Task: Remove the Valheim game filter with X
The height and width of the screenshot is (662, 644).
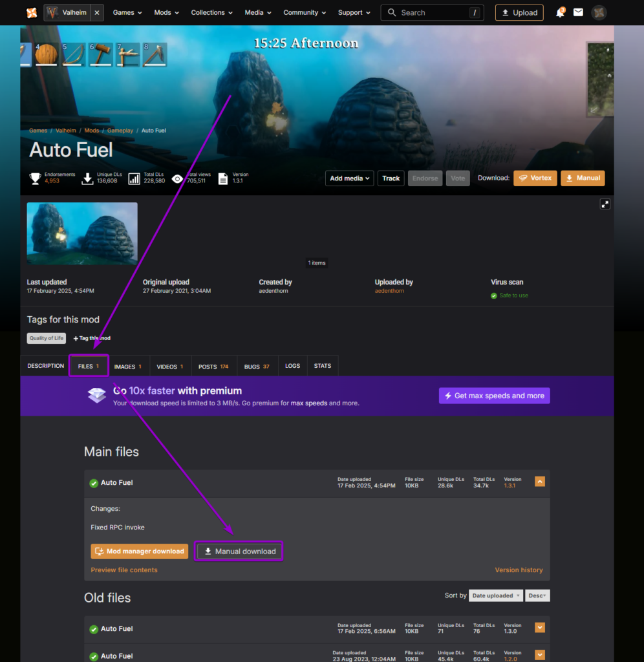Action: click(97, 13)
